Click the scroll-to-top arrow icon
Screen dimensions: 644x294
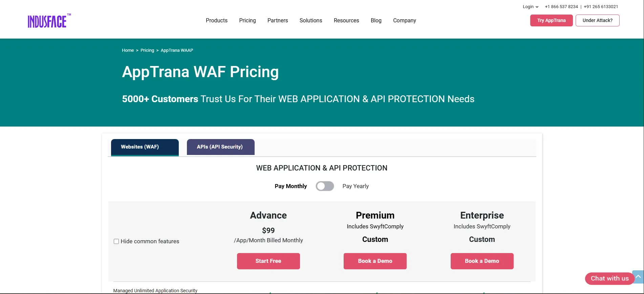(638, 277)
